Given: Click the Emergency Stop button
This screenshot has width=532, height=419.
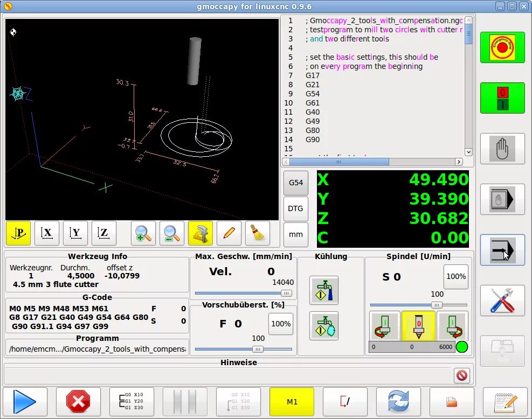Looking at the screenshot, I should tap(502, 47).
